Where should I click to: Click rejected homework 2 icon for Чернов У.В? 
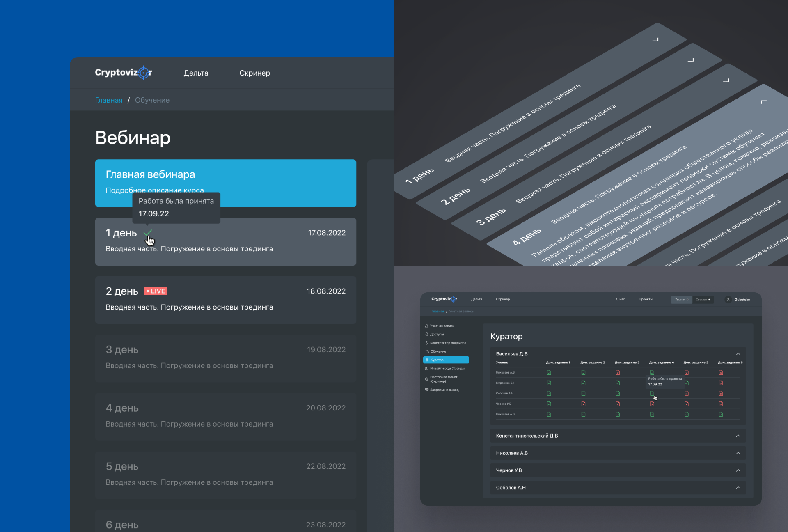tap(583, 404)
